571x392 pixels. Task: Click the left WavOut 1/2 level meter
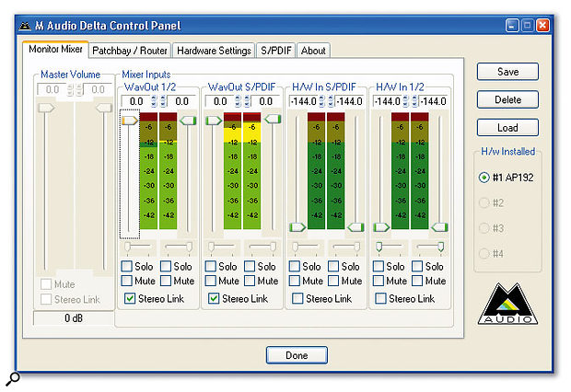click(x=148, y=171)
